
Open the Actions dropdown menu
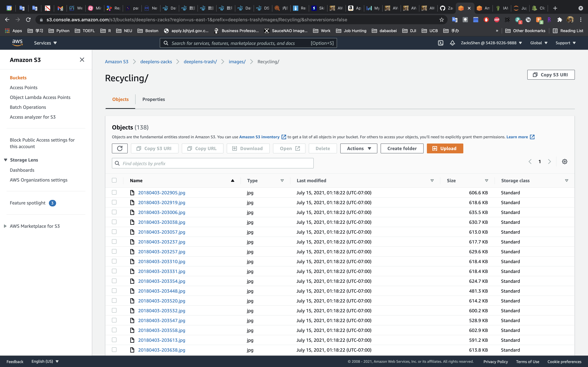358,148
